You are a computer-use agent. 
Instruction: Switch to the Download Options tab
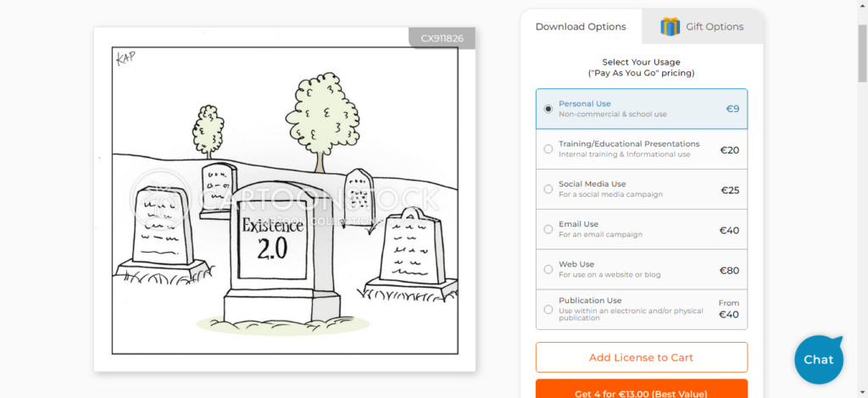581,26
